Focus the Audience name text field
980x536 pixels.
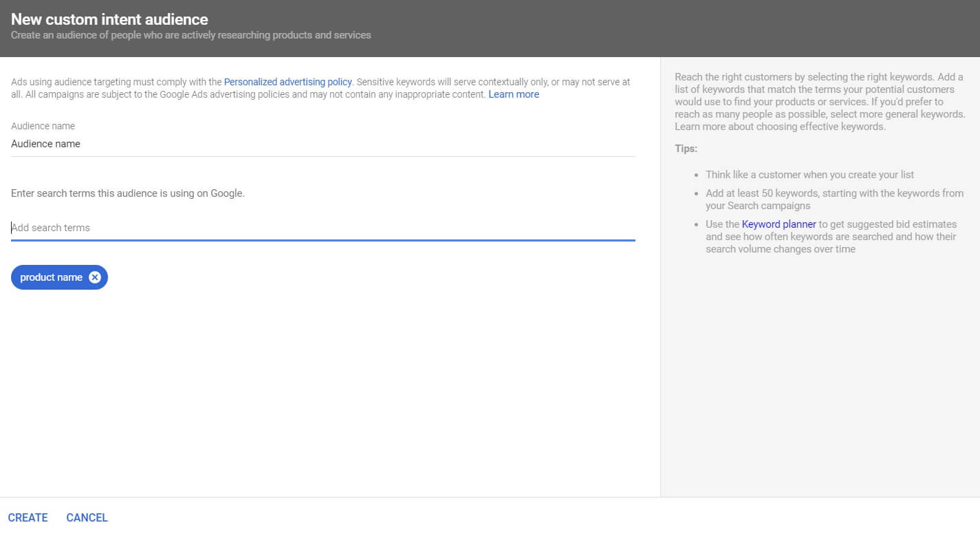(322, 144)
